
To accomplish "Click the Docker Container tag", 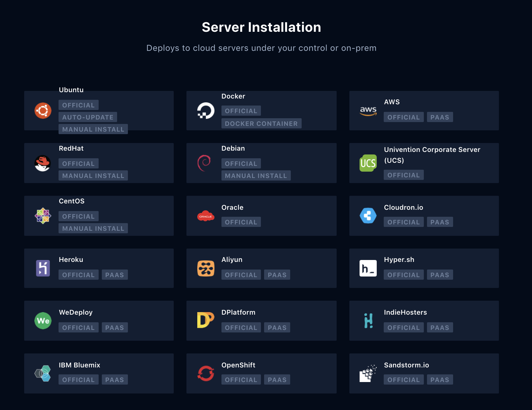I will (261, 124).
